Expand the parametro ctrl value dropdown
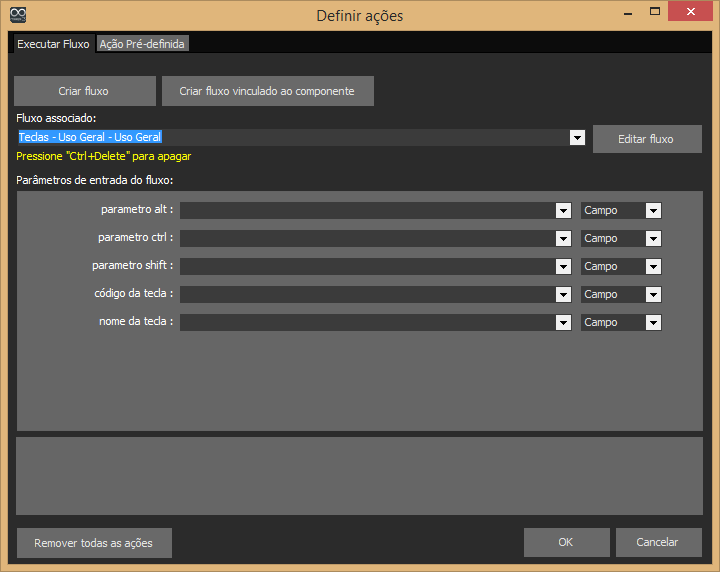Image resolution: width=720 pixels, height=572 pixels. click(563, 238)
